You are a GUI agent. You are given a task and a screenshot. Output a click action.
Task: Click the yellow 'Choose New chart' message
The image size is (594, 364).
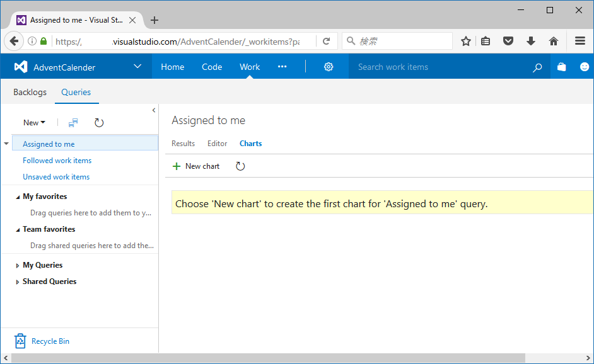coord(383,202)
